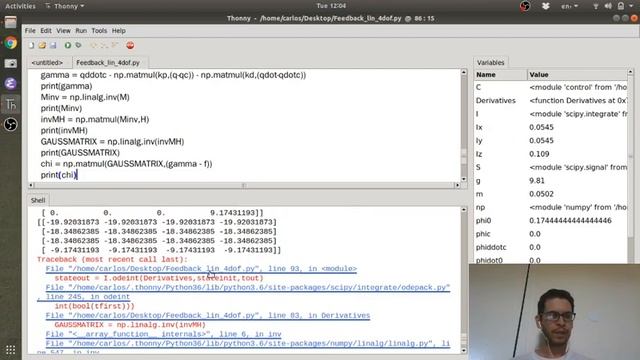Open the network status icon in top bar
This screenshot has width=640, height=360.
pos(596,6)
